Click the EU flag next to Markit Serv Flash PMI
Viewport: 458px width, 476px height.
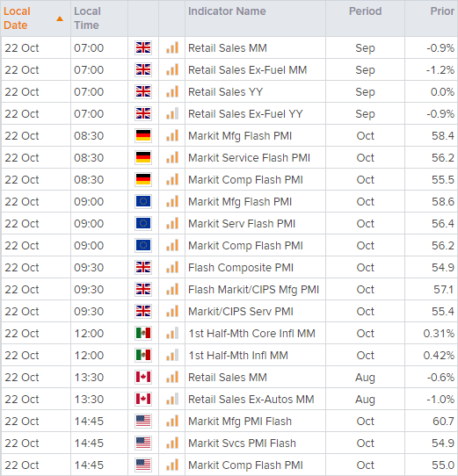143,223
